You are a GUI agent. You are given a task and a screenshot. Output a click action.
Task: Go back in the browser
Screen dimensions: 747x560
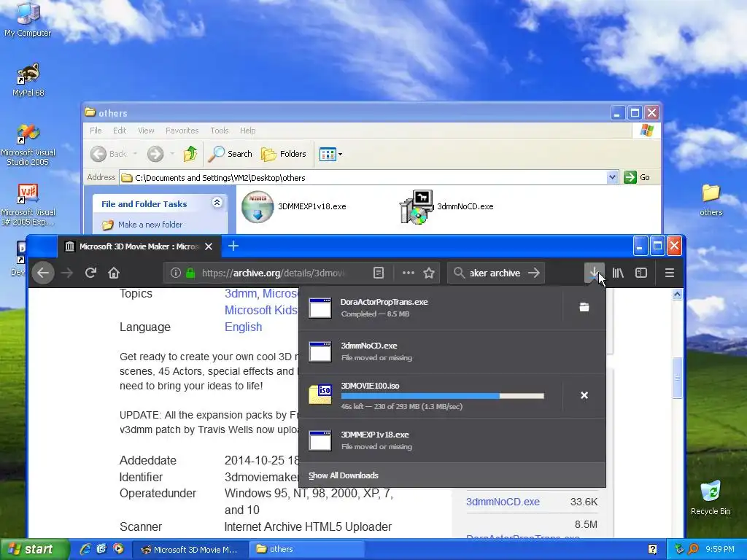[x=43, y=273]
